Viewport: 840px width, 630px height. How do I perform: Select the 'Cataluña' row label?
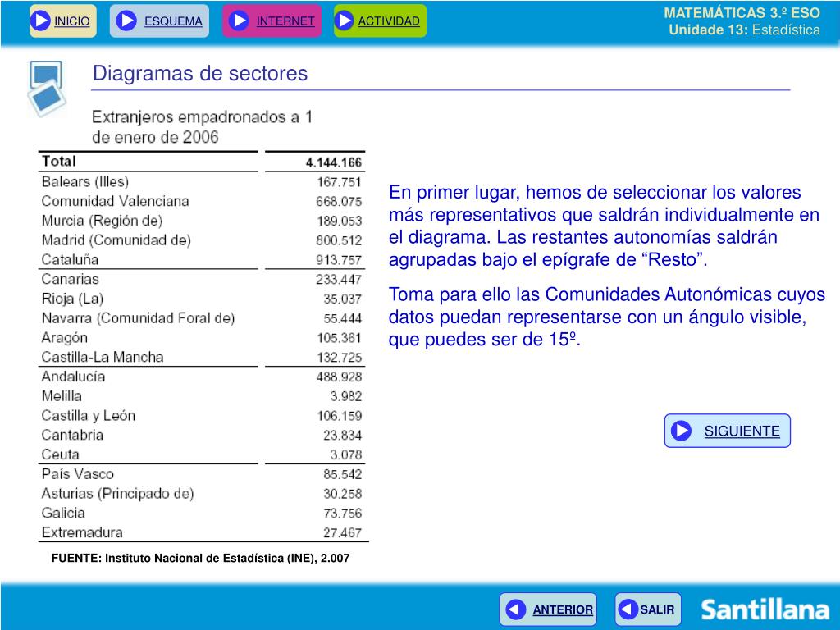pos(70,260)
